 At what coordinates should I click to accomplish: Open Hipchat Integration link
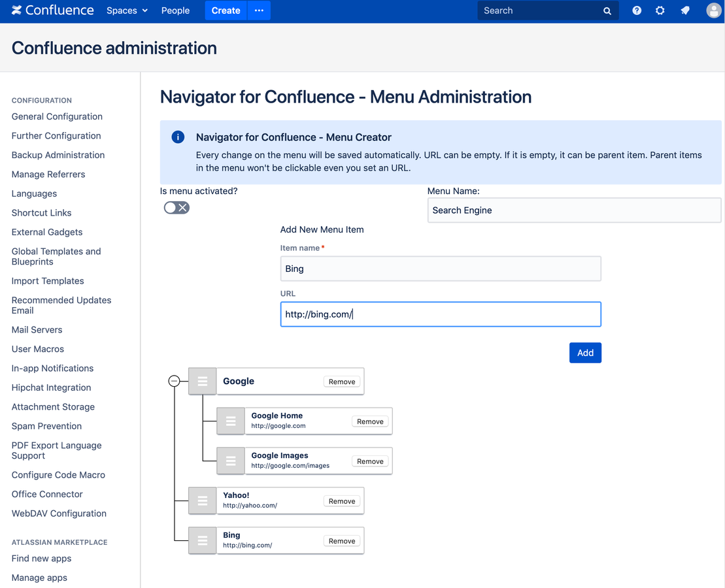pyautogui.click(x=52, y=388)
